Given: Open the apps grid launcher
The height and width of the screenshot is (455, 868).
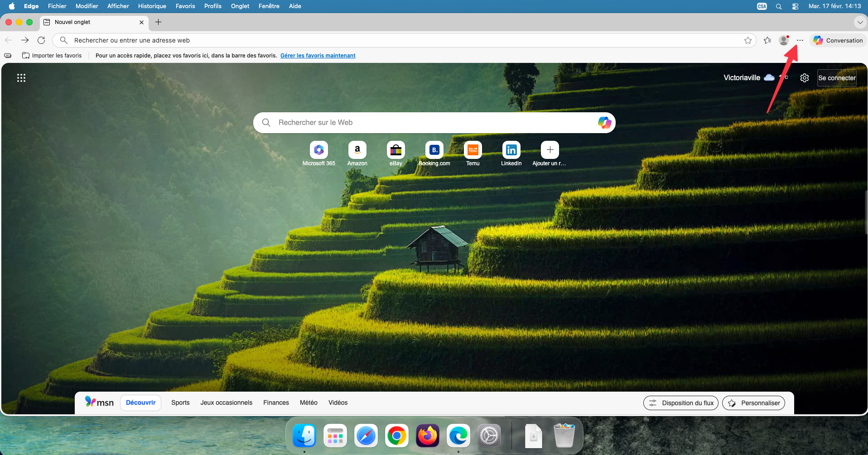Looking at the screenshot, I should pyautogui.click(x=21, y=78).
